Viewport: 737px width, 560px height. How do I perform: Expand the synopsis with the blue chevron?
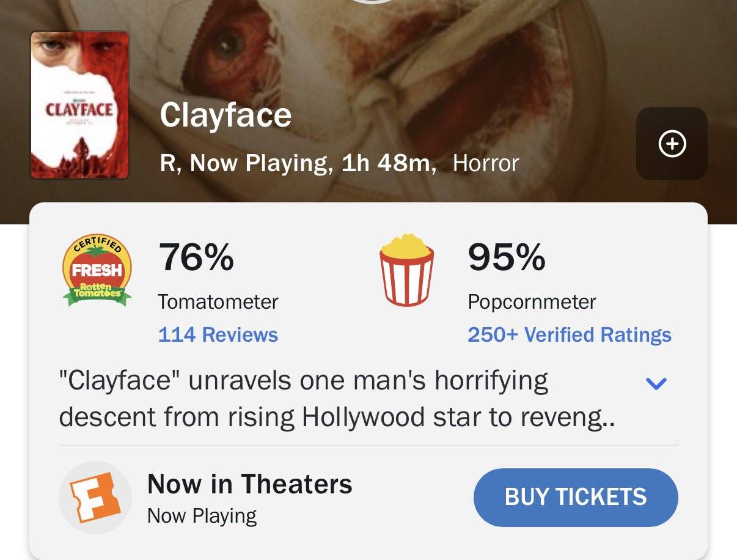coord(656,384)
